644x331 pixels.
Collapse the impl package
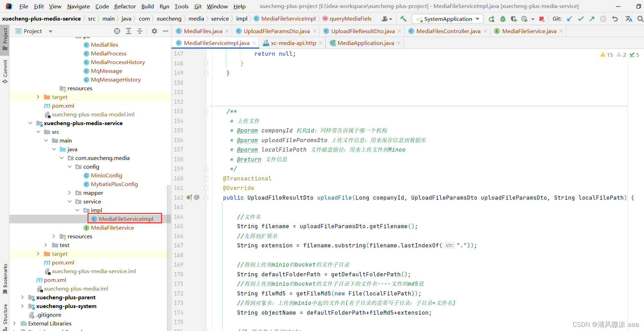(77, 210)
